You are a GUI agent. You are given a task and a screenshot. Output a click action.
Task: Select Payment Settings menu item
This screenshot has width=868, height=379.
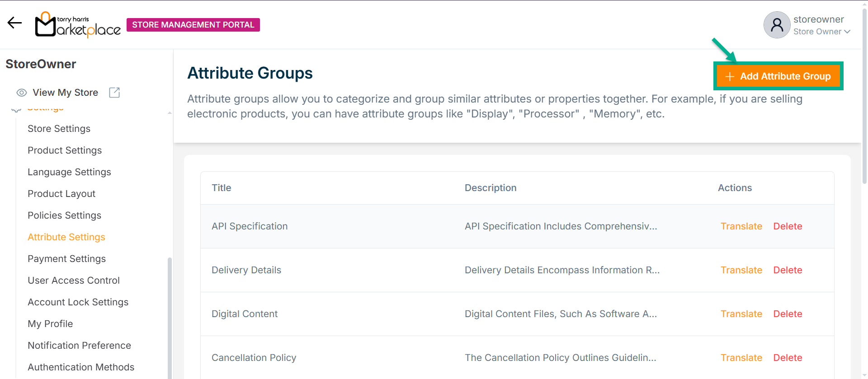[x=66, y=259]
